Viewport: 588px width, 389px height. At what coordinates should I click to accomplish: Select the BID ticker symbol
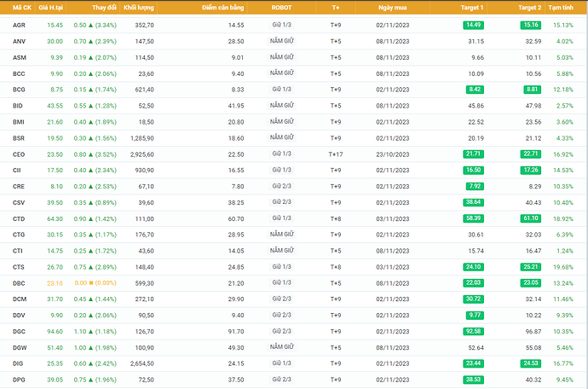point(18,106)
